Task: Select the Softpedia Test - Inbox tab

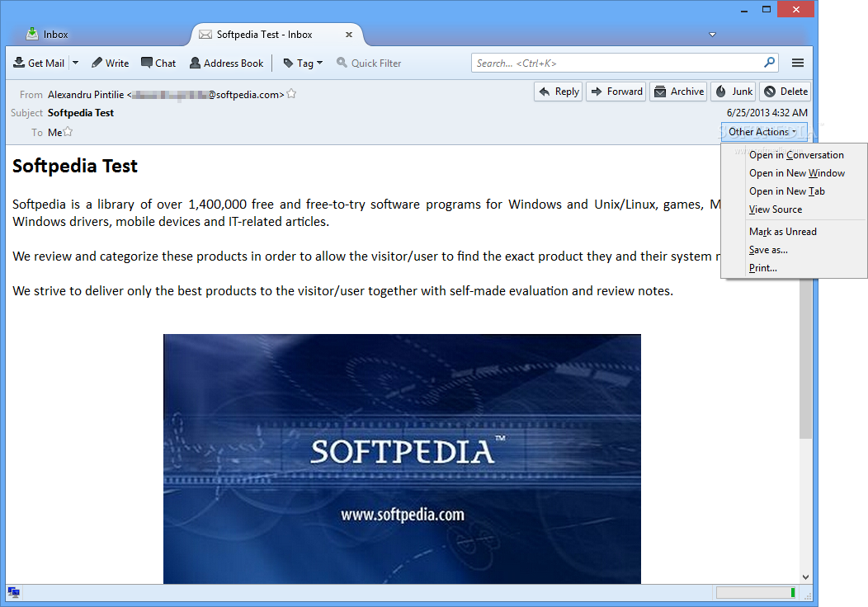Action: coord(276,35)
